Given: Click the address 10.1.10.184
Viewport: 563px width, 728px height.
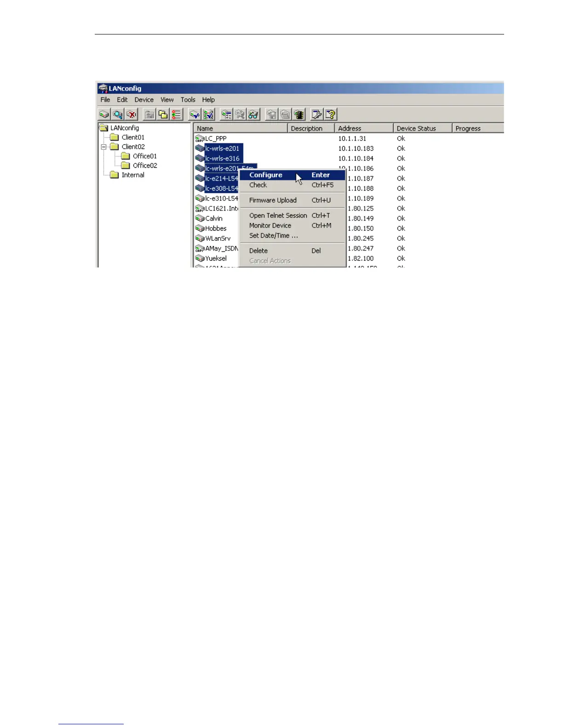Looking at the screenshot, I should (356, 159).
